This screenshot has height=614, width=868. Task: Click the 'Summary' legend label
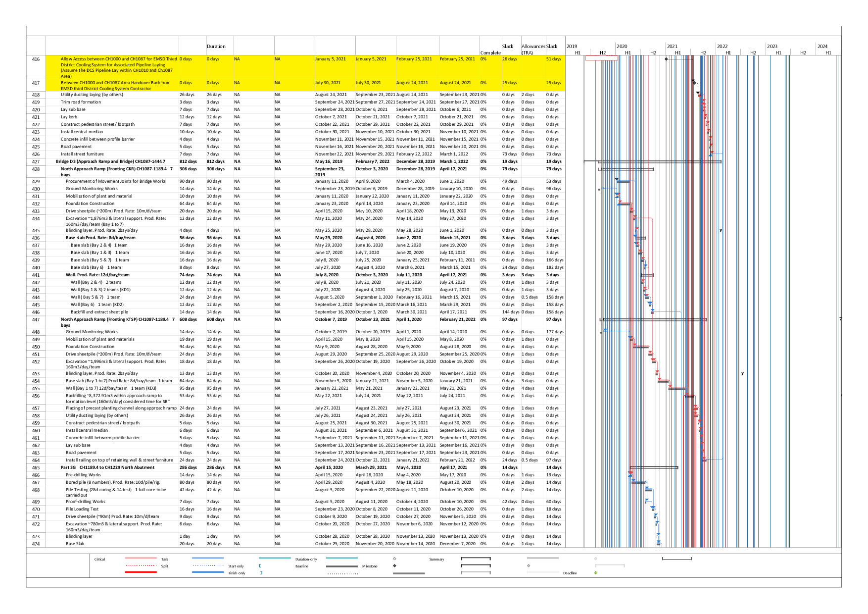(436, 559)
